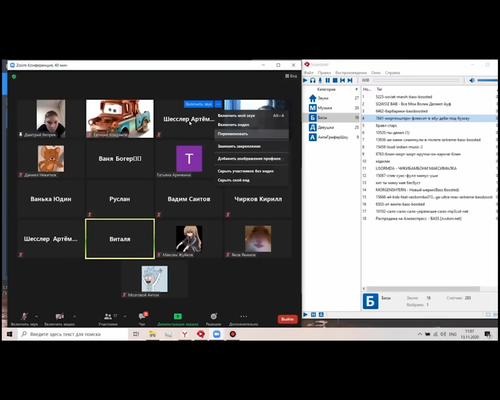Viewport: 500px width, 400px height.
Task: Adjust the Soundpad volume slider
Action: (487, 80)
